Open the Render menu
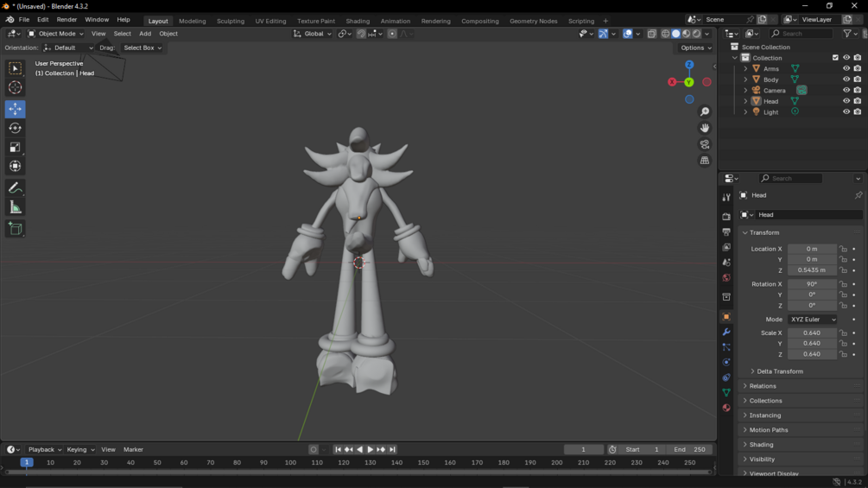 (x=67, y=19)
